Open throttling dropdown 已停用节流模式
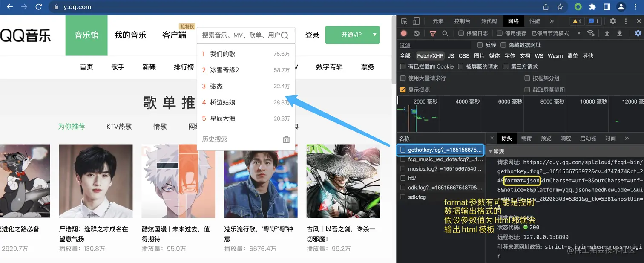 [x=556, y=33]
